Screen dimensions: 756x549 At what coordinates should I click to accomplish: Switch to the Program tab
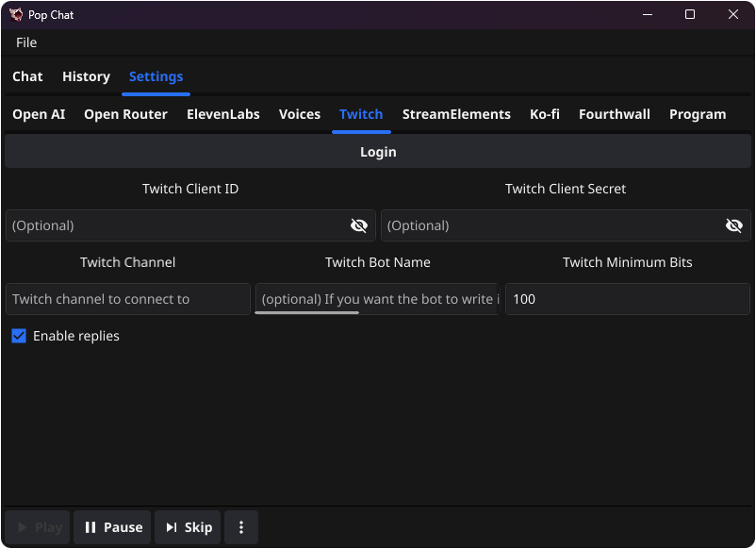(698, 114)
